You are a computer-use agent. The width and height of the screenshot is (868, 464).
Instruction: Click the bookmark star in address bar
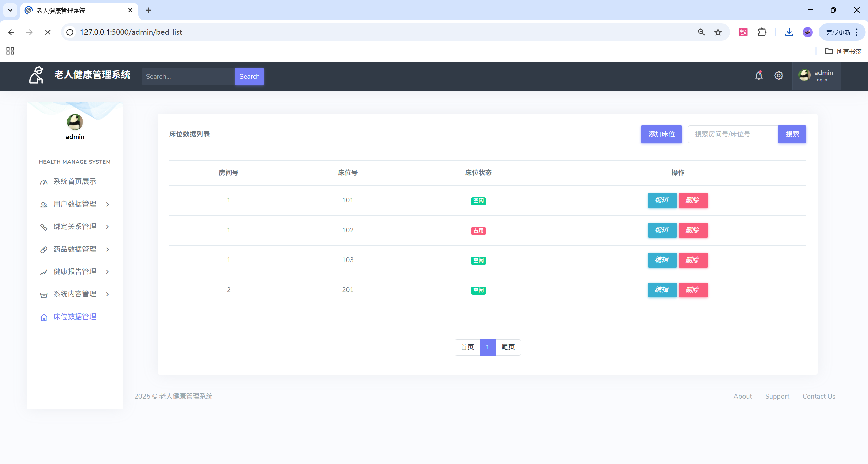click(718, 32)
